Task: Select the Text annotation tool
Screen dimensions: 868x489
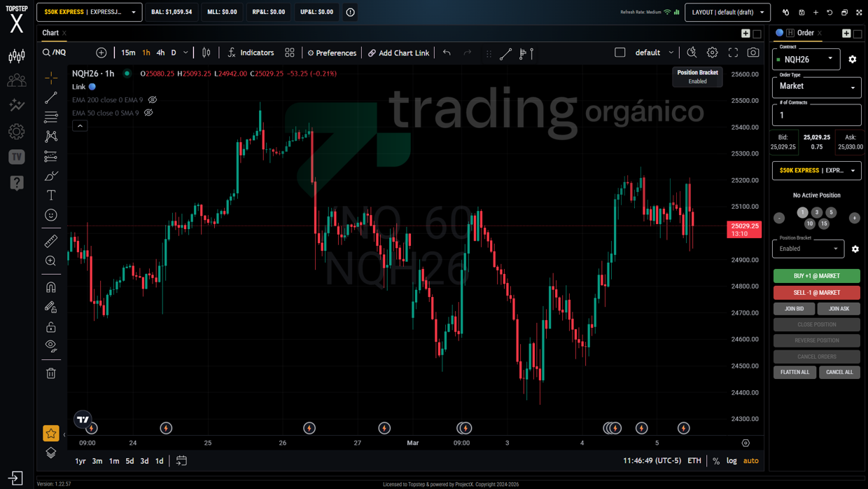Action: coord(51,195)
